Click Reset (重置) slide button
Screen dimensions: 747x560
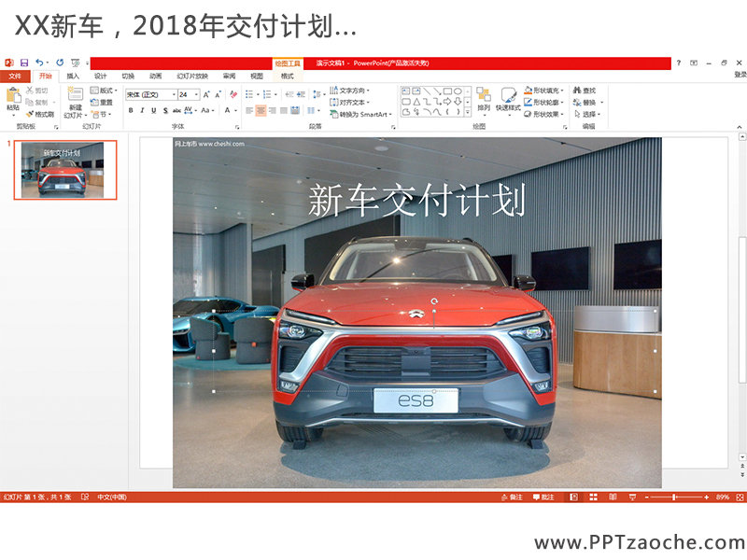pyautogui.click(x=102, y=103)
